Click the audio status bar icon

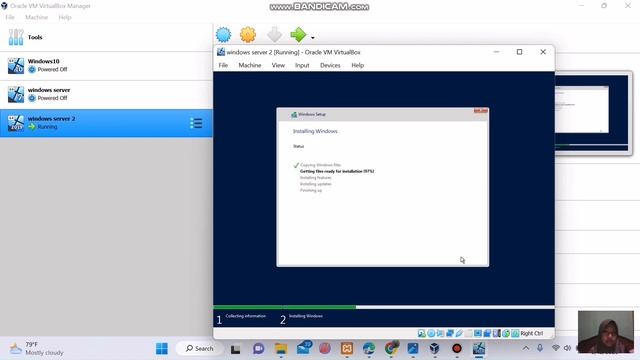(x=440, y=333)
